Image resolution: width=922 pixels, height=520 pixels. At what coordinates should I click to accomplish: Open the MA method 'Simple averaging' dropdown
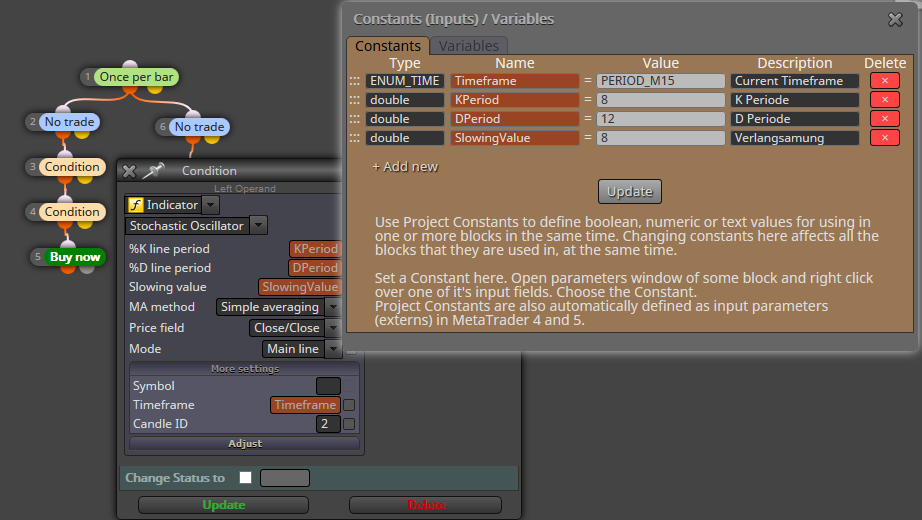click(333, 307)
